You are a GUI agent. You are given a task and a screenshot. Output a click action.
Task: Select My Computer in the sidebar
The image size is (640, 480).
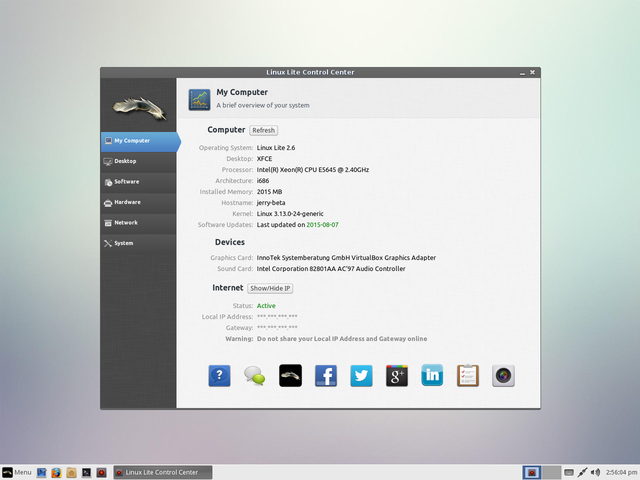[x=139, y=141]
